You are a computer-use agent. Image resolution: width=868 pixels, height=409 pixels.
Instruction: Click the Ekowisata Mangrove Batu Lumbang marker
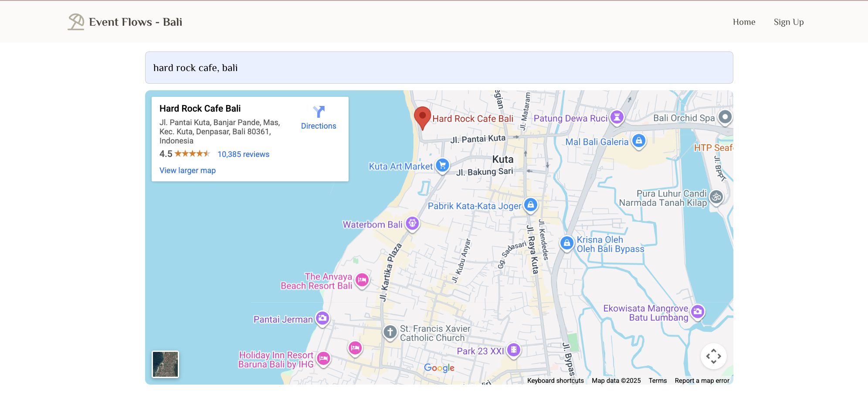pos(698,312)
